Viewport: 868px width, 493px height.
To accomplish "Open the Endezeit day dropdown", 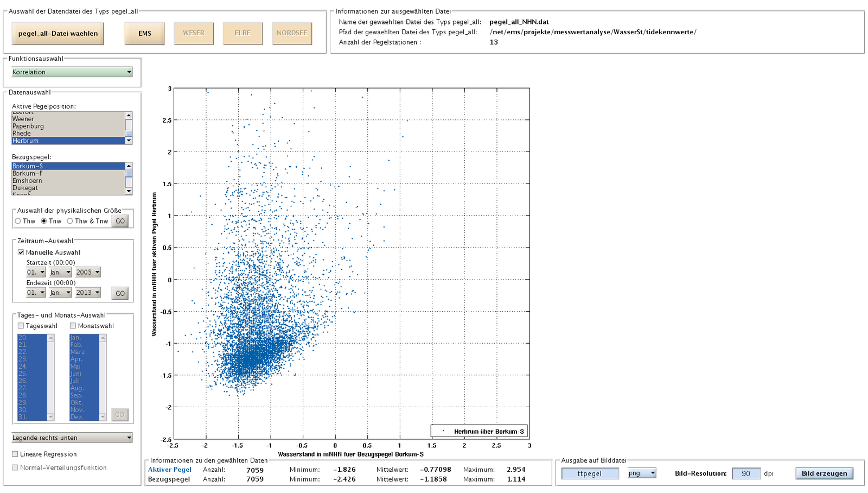I will pyautogui.click(x=36, y=293).
